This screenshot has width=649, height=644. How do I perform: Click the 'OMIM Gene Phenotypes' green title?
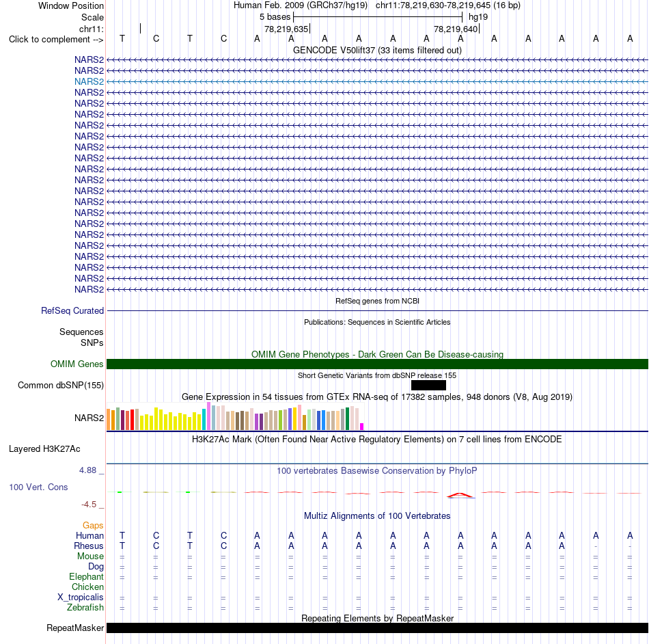point(377,355)
